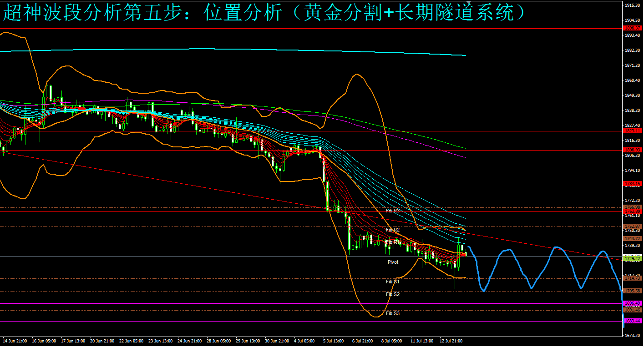Click the magenta 1683.44 price tag
The width and height of the screenshot is (644, 347).
[632, 321]
